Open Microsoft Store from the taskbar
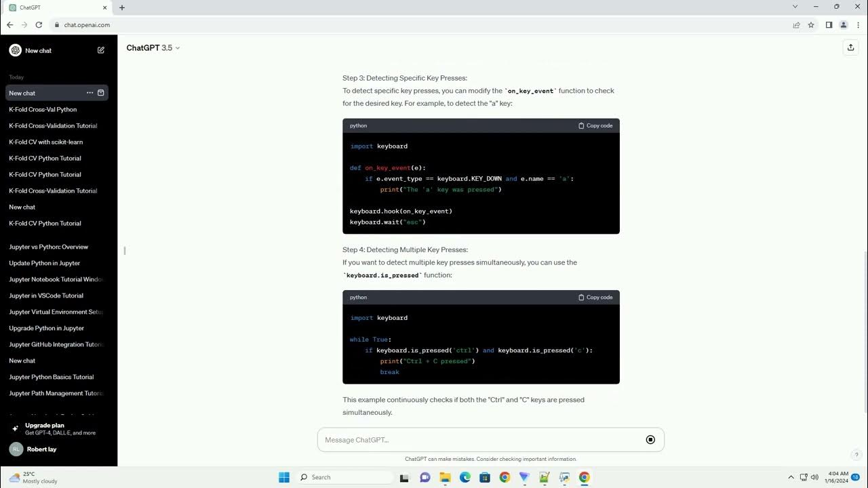868x488 pixels. click(484, 477)
